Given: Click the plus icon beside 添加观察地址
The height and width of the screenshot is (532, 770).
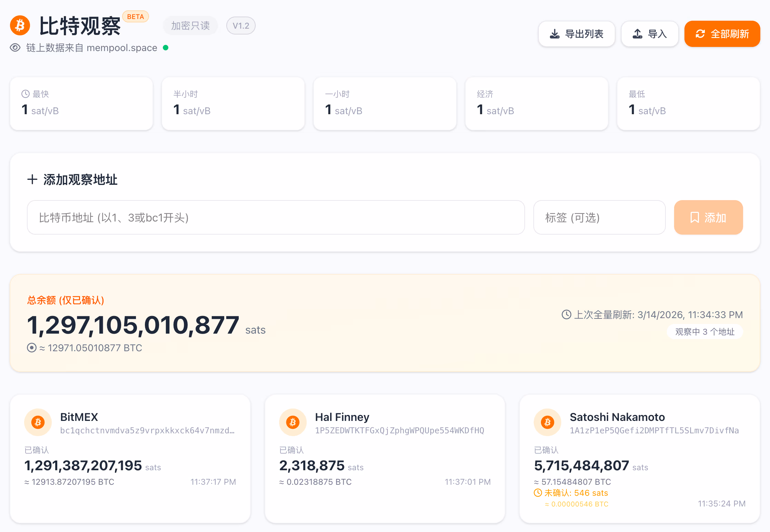Looking at the screenshot, I should coord(32,179).
